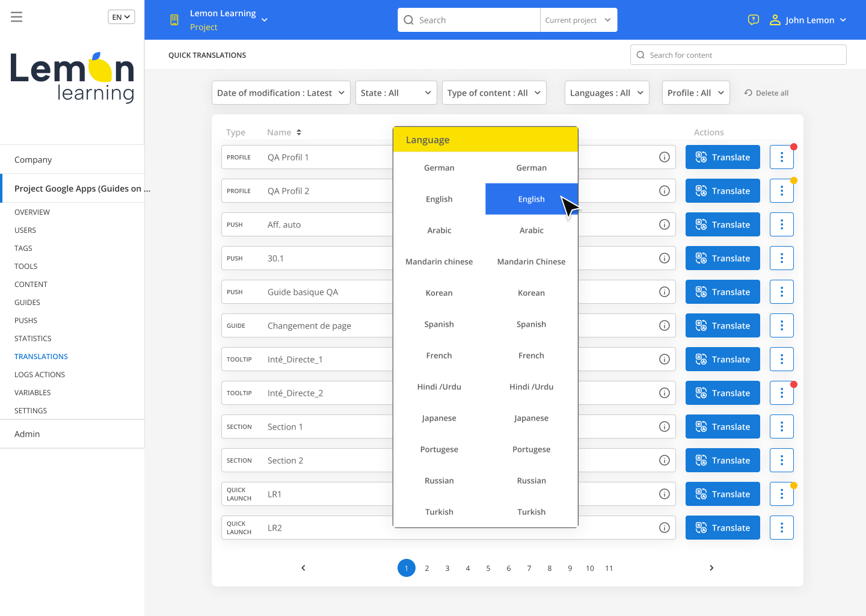
Task: Click the Search for content input field
Action: pos(738,55)
